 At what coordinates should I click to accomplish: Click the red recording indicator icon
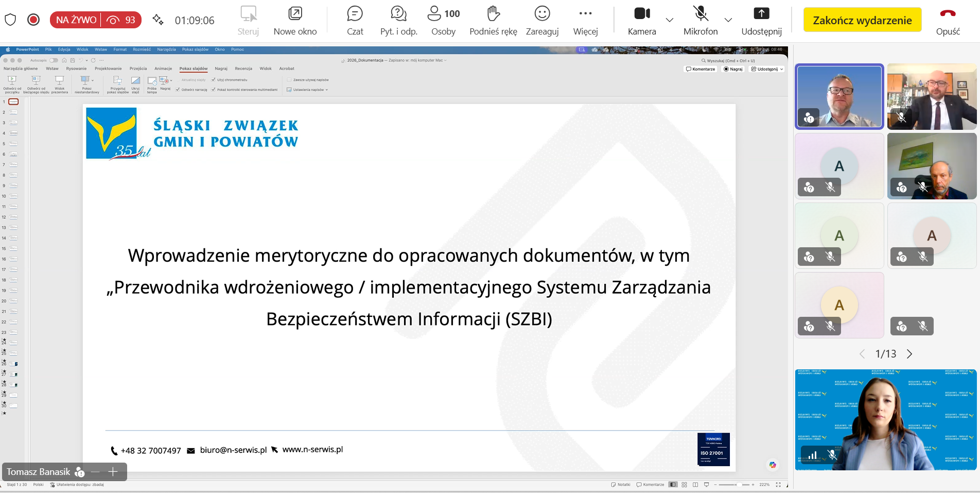[33, 20]
